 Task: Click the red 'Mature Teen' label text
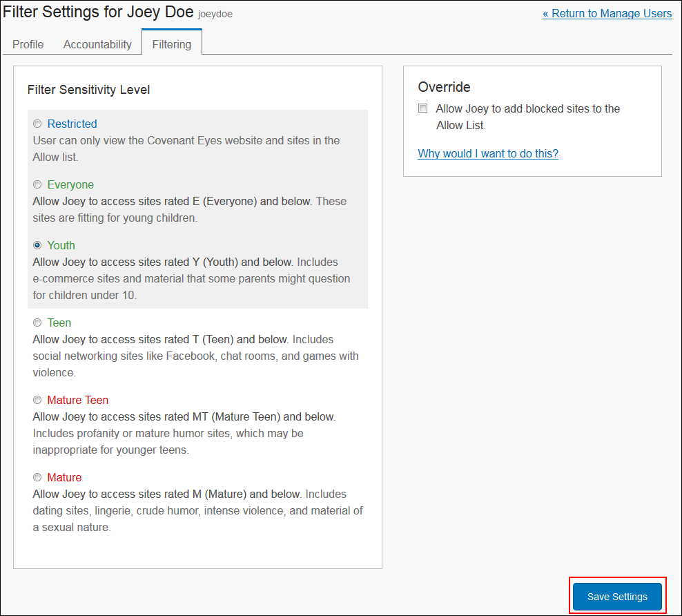point(78,401)
